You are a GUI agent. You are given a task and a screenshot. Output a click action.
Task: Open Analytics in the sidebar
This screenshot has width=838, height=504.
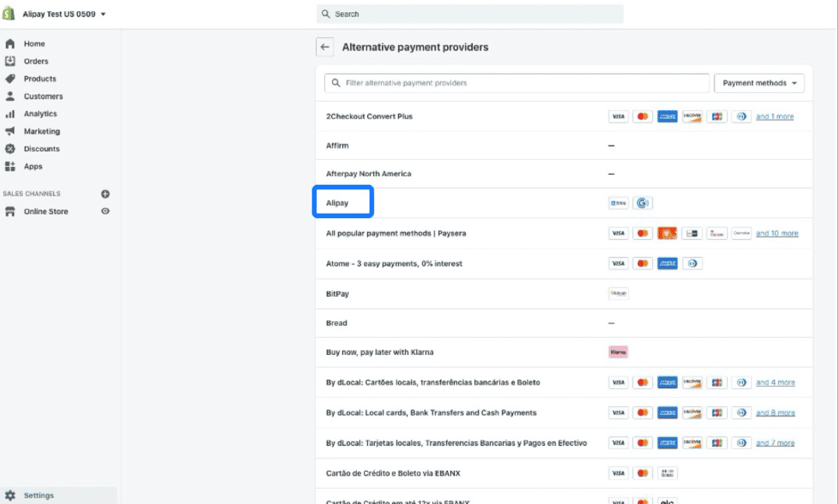40,114
